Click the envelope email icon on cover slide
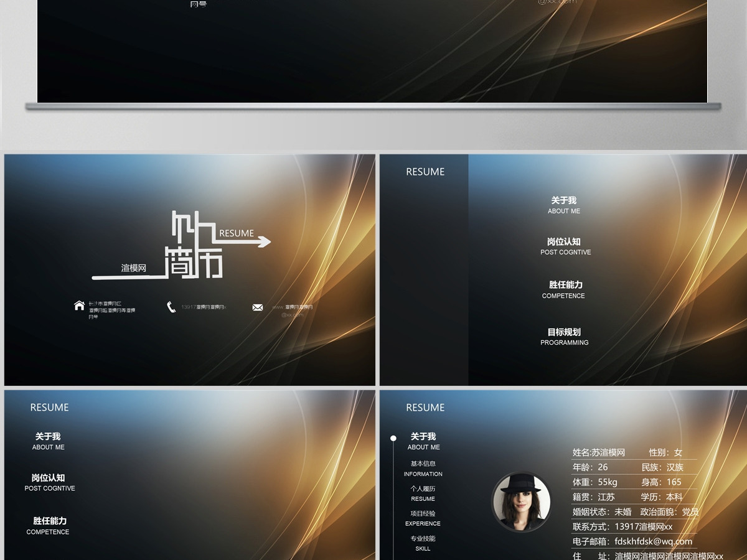The image size is (747, 560). pos(258,307)
